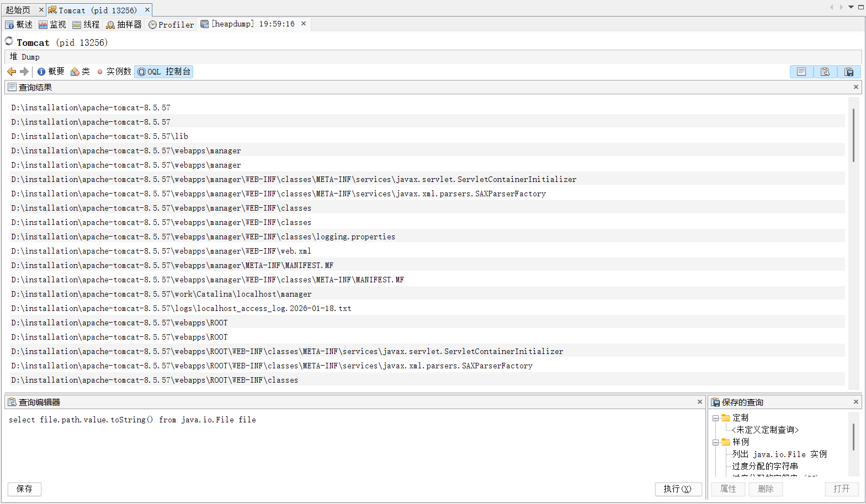Open the 抽样器 sampler tab
866x504 pixels.
click(x=124, y=24)
